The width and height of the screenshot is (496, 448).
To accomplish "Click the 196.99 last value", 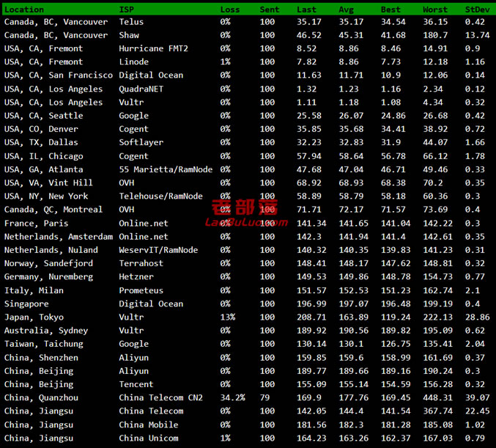I will click(311, 304).
